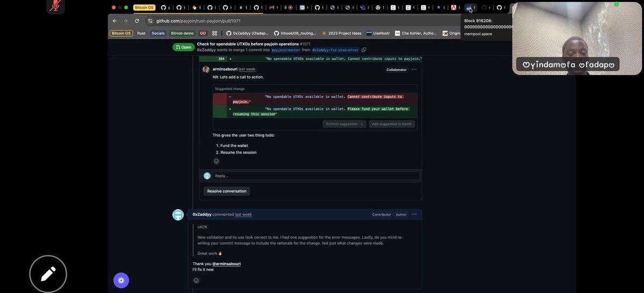Screen dimensions: 644x293
Task: Collapse the Bitcoin OS tab group
Action: click(144, 8)
